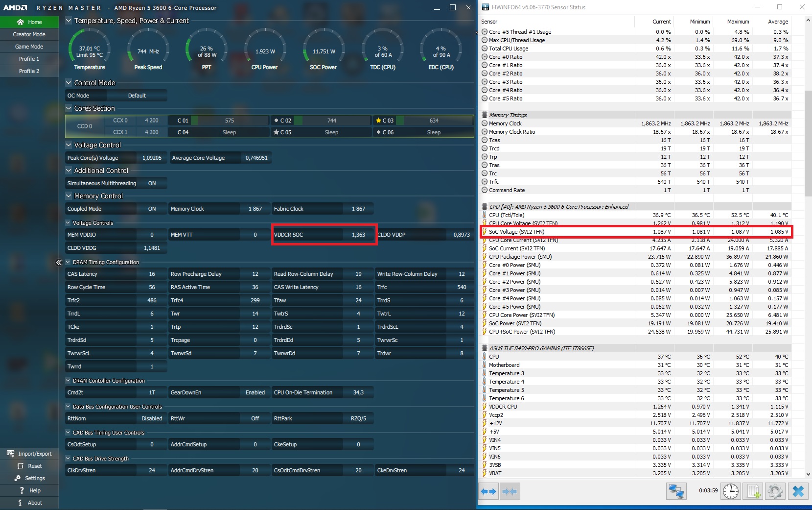
Task: Collapse the Voltage Control section
Action: coord(69,145)
